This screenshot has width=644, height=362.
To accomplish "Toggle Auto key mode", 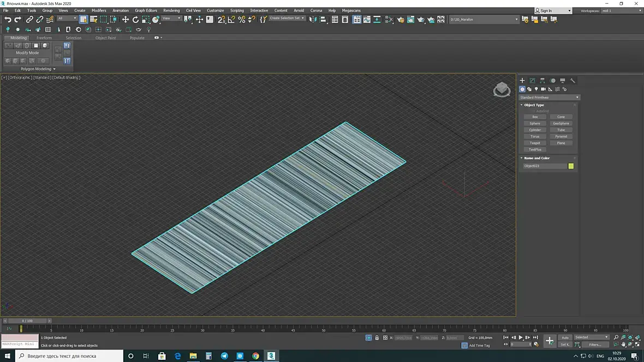I will coord(565,337).
